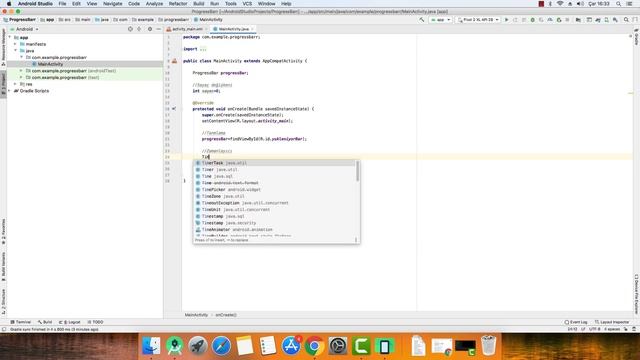Open Trash from the Dock
The height and width of the screenshot is (360, 640).
click(488, 346)
